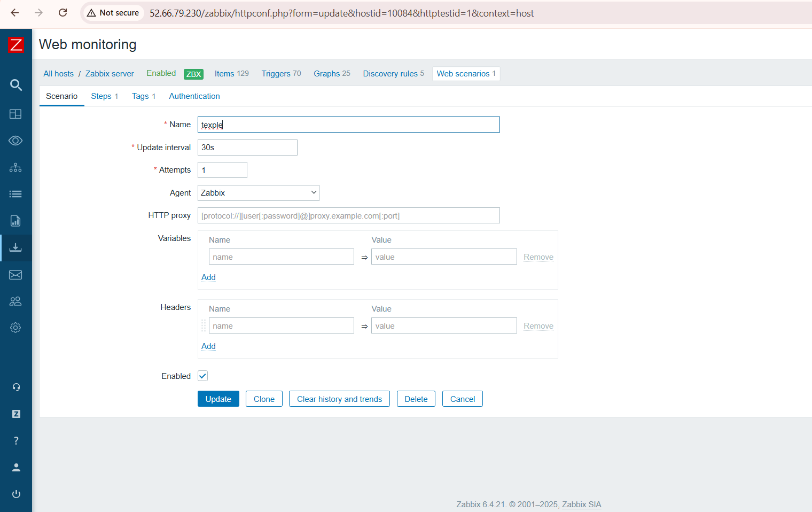Open the Monitoring section eye icon
Viewport: 812px width, 512px height.
click(x=16, y=141)
